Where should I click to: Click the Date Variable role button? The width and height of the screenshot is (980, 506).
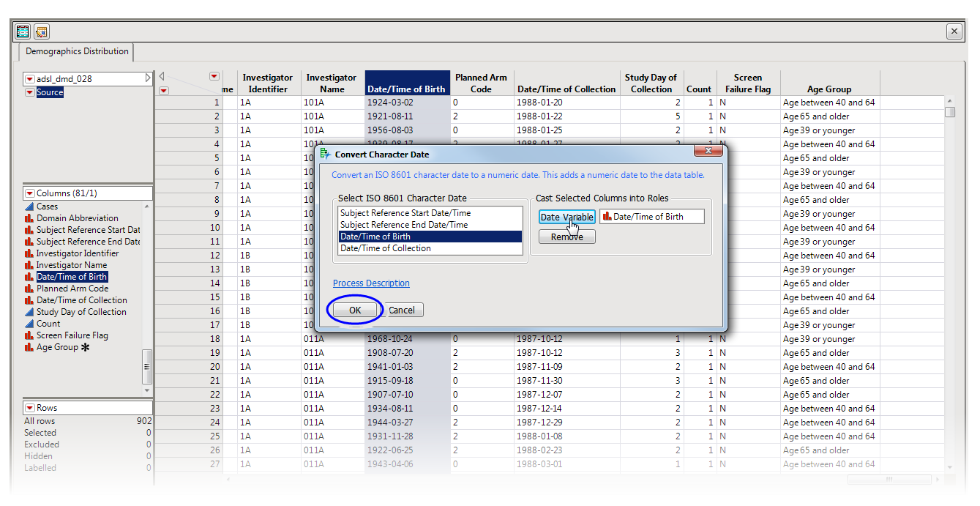point(566,217)
